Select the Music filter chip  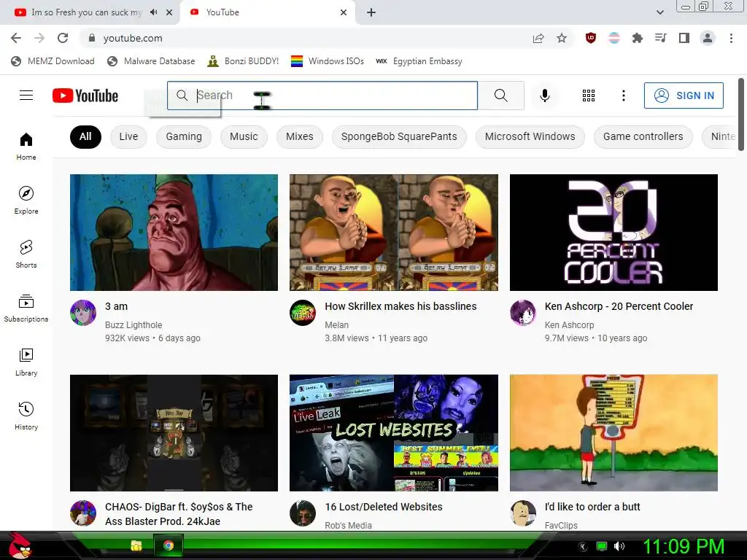point(244,136)
